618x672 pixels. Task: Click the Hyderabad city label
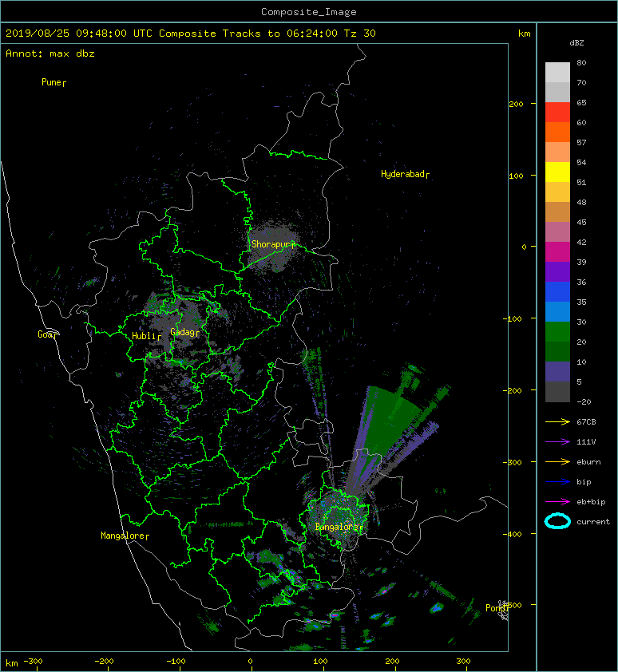click(405, 174)
